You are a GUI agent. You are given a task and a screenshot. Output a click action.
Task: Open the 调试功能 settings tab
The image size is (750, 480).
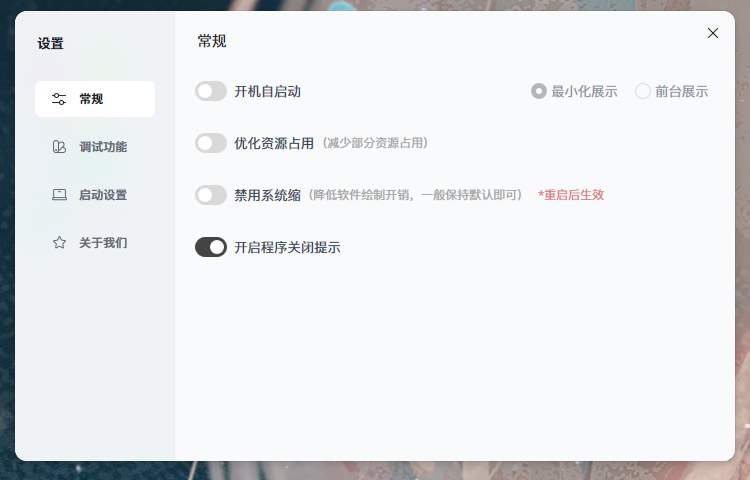(103, 147)
